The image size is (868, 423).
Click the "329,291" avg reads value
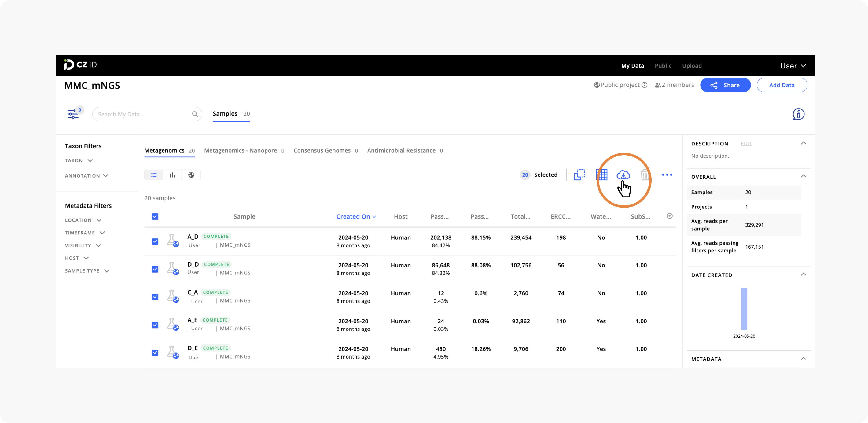pyautogui.click(x=754, y=225)
